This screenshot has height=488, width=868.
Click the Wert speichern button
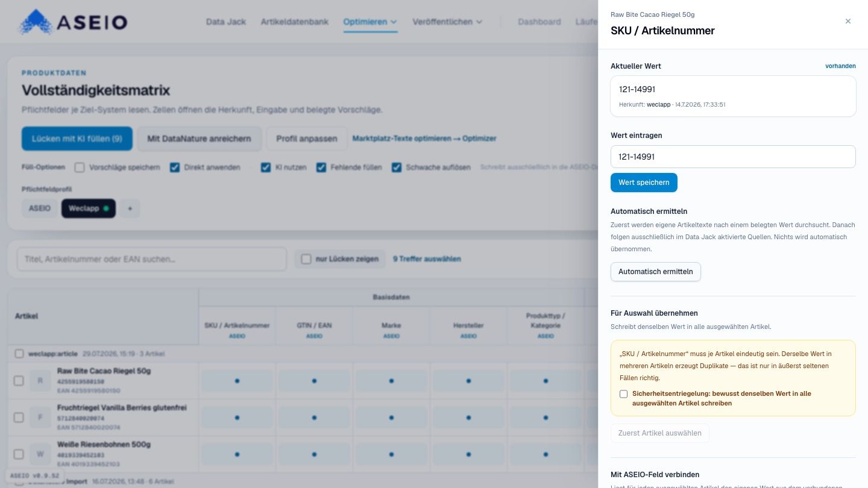pos(644,183)
